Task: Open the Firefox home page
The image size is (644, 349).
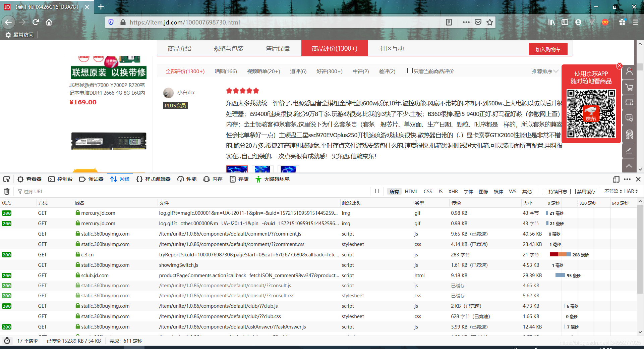Action: click(49, 22)
